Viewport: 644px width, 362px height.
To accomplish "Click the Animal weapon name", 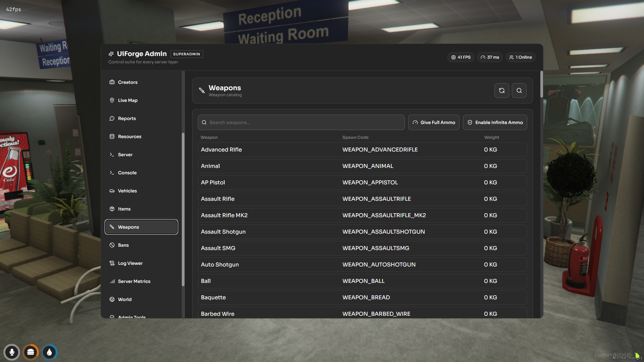I will pos(210,166).
